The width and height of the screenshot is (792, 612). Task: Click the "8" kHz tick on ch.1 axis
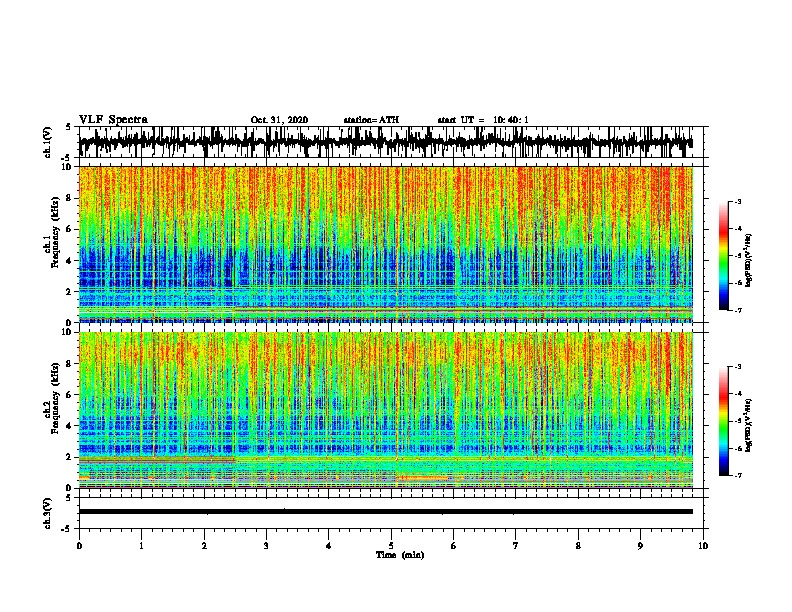click(69, 198)
